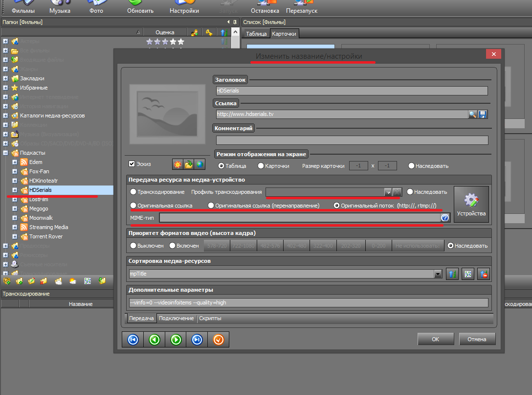
Task: Click the save floppy icon beside link
Action: tap(483, 114)
